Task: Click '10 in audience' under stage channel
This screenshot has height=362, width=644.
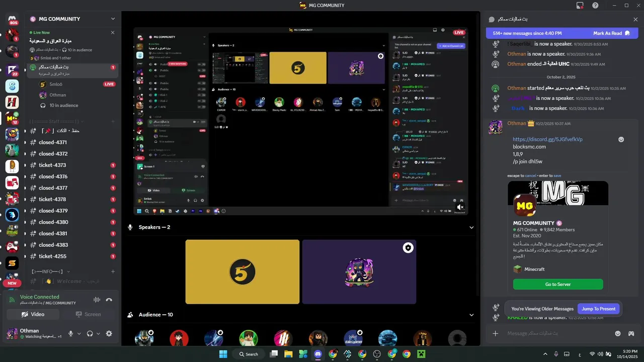Action: 63,106
